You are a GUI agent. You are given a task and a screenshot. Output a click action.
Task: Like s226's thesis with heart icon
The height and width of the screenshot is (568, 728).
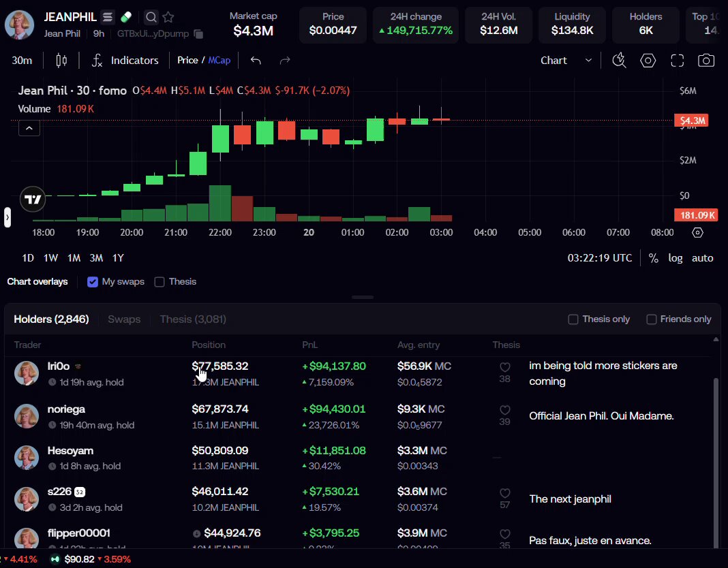[x=504, y=493]
